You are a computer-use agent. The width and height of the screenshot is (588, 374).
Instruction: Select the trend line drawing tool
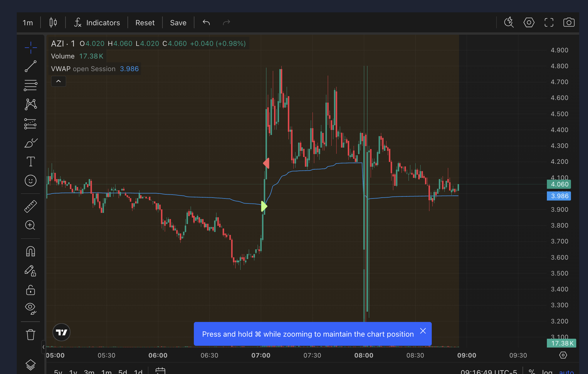[x=31, y=66]
